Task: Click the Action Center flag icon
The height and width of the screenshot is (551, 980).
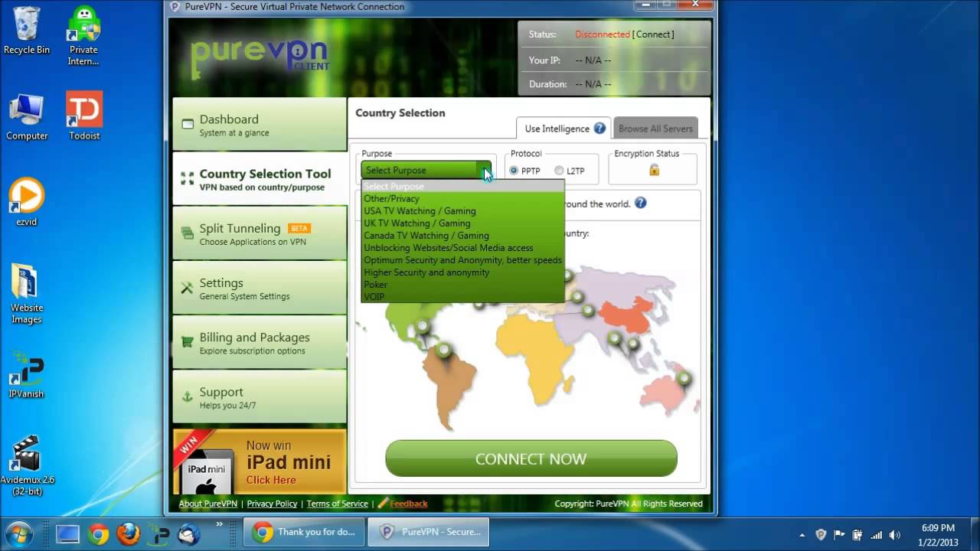Action: coord(839,535)
